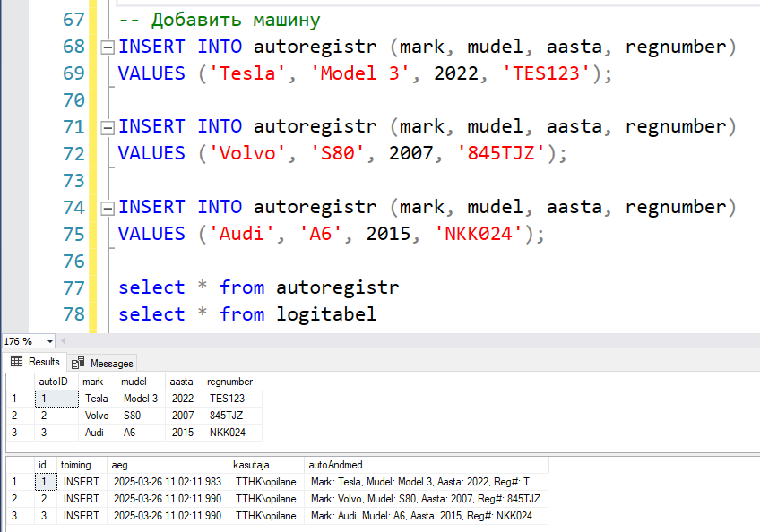Image resolution: width=760 pixels, height=532 pixels.
Task: Select the 2025-03-26 11:02:11.983 timestamp cell
Action: (x=168, y=482)
